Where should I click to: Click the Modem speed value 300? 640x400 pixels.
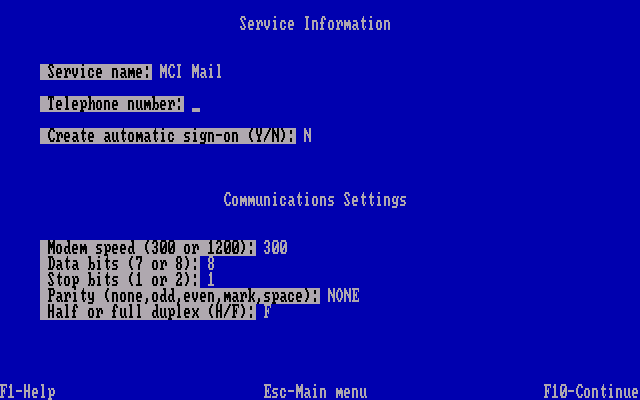(x=276, y=248)
